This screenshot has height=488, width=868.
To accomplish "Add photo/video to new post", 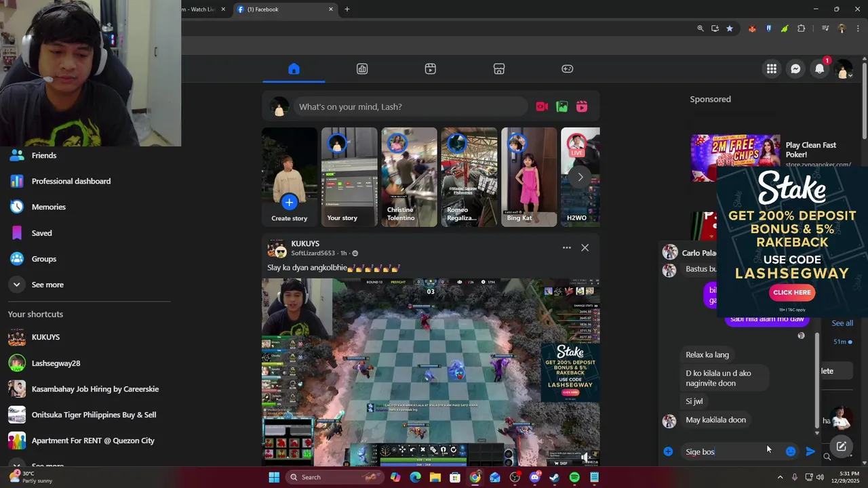I will 561,106.
